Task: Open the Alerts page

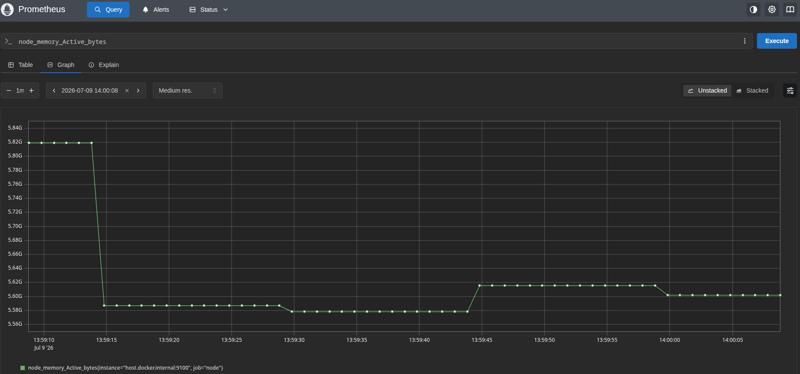Action: (156, 10)
